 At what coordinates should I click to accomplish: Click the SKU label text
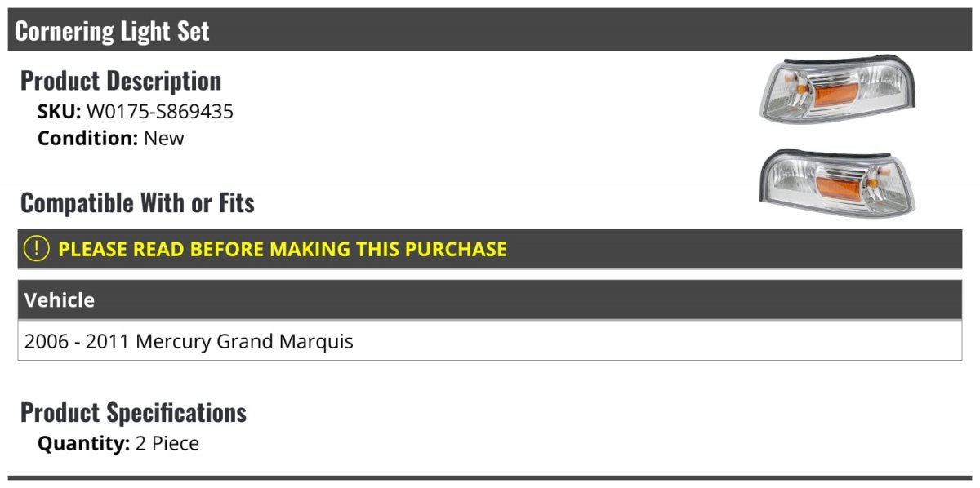59,112
